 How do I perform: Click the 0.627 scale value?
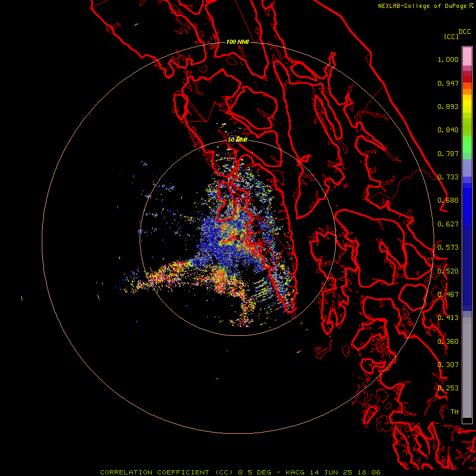(x=448, y=224)
